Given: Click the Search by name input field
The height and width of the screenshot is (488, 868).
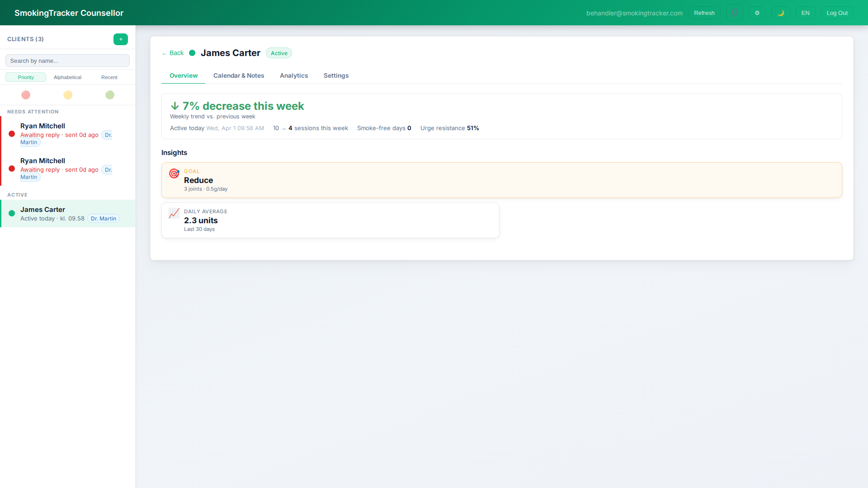Looking at the screenshot, I should (67, 60).
